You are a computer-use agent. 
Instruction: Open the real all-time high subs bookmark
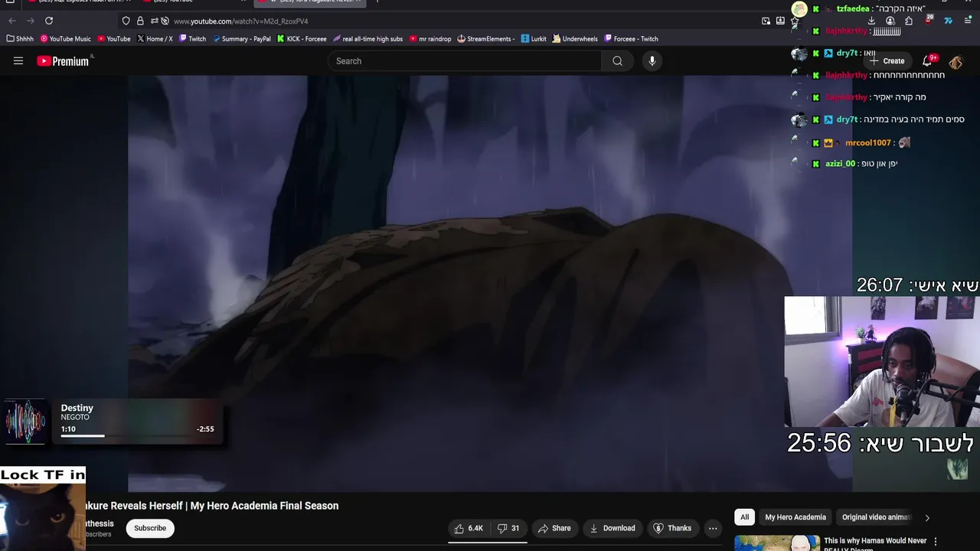pos(367,39)
